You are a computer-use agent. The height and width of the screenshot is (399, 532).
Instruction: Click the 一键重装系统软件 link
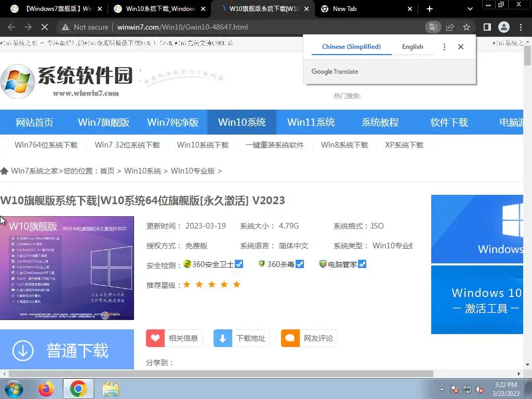click(275, 145)
